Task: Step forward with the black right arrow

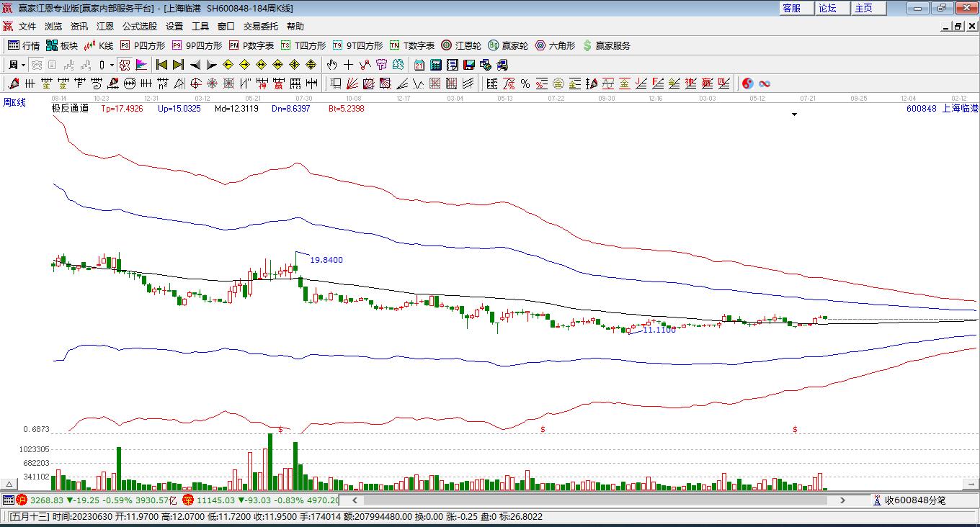Action: click(x=212, y=65)
